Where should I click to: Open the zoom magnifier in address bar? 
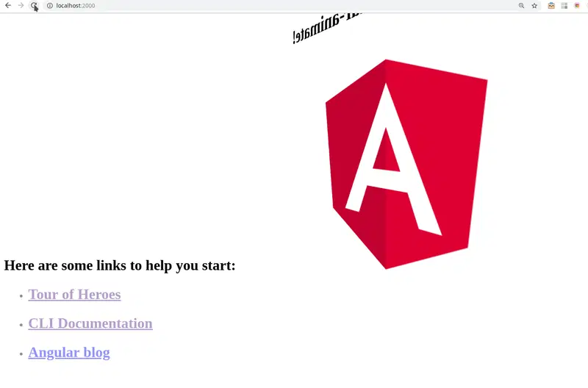click(522, 5)
